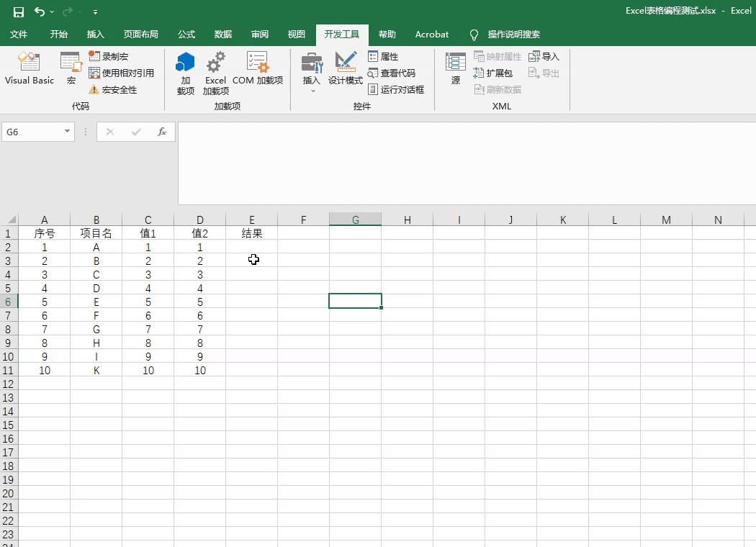
Task: Open the undo history dropdown arrow
Action: [52, 12]
